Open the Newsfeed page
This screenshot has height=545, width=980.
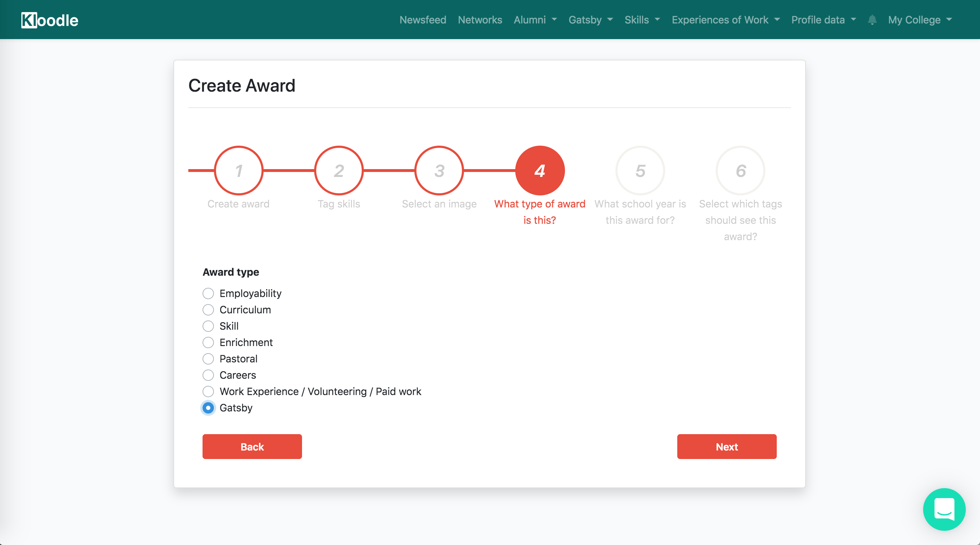422,20
